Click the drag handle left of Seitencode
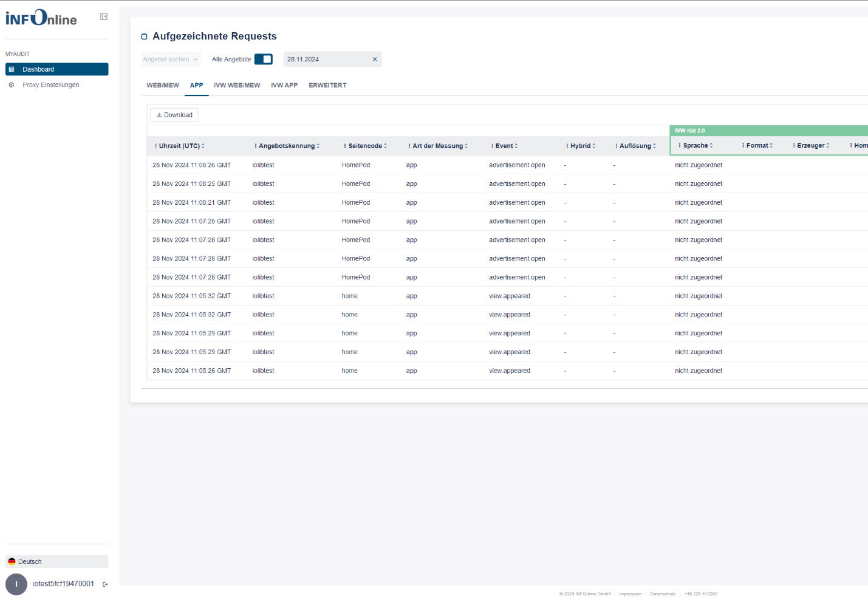The image size is (868, 599). click(344, 146)
